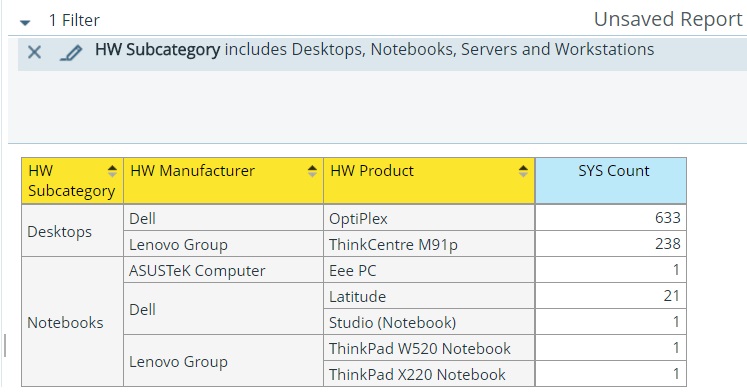Viewport: 747px width, 392px height.
Task: Sort by HW Manufacturer column arrows
Action: [312, 171]
